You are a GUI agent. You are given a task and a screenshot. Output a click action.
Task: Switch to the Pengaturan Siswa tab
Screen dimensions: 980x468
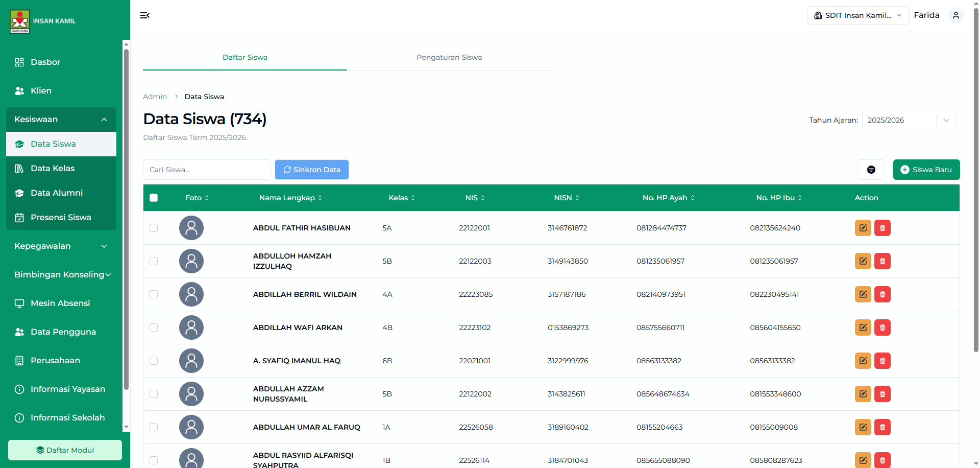[x=449, y=57]
